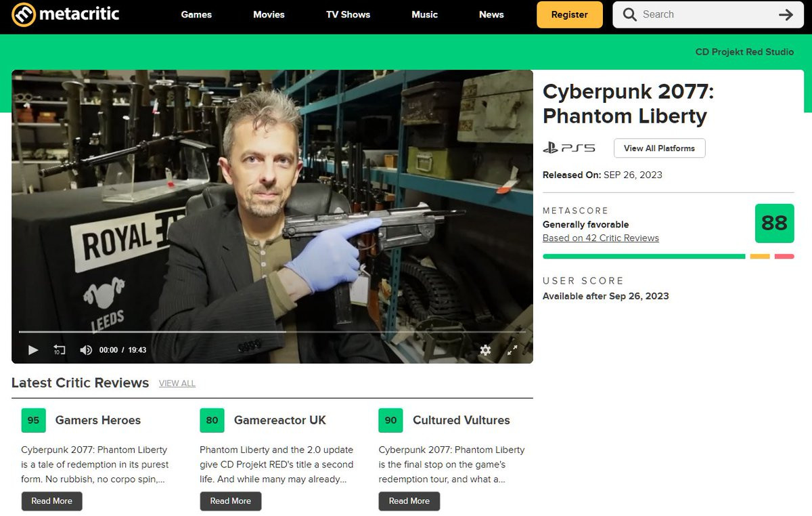Image resolution: width=812 pixels, height=516 pixels.
Task: Open video settings gear
Action: (x=485, y=350)
